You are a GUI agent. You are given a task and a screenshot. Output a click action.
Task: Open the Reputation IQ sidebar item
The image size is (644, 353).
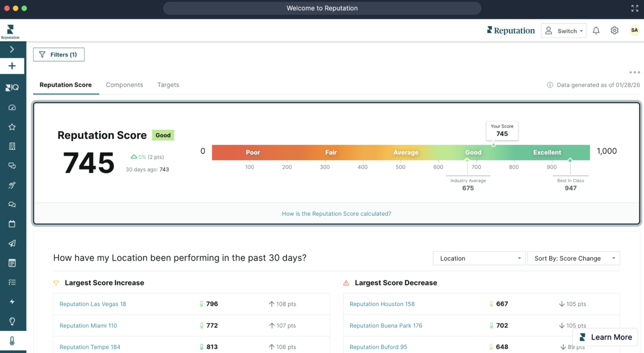(12, 88)
